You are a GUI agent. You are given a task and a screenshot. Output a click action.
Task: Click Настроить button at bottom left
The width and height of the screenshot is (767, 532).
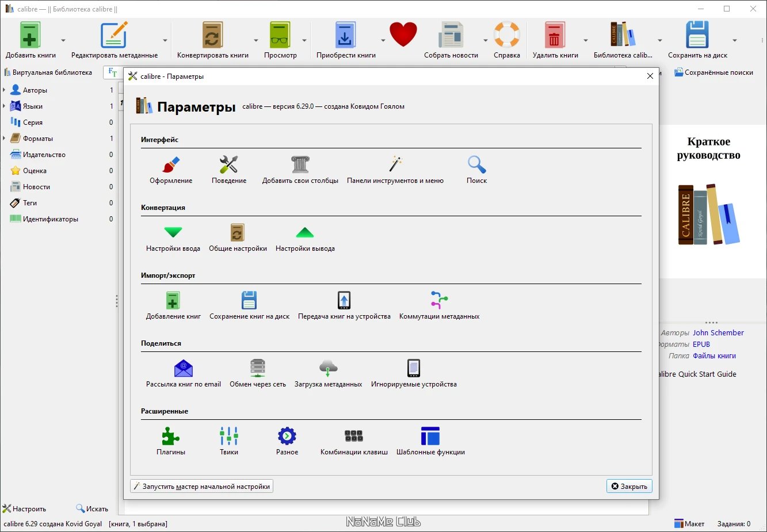coord(24,508)
